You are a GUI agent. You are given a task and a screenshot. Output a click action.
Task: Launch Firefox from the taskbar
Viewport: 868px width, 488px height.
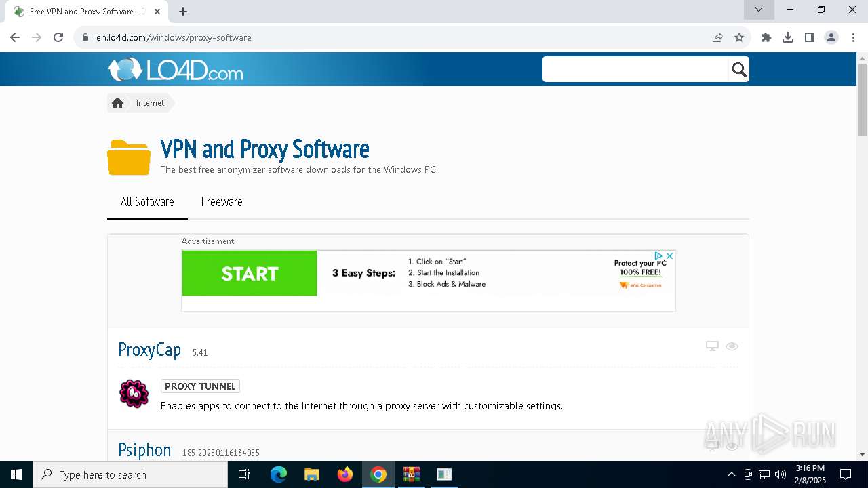coord(345,474)
